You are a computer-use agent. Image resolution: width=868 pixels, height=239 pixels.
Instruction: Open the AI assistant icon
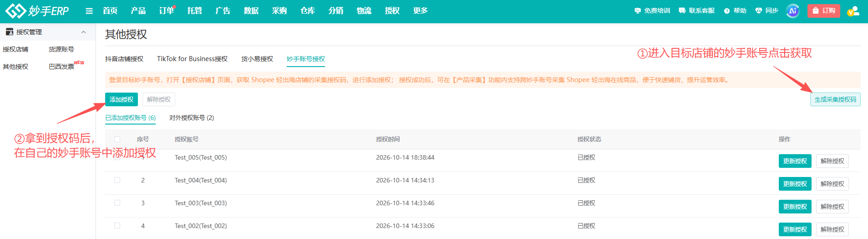(x=792, y=10)
